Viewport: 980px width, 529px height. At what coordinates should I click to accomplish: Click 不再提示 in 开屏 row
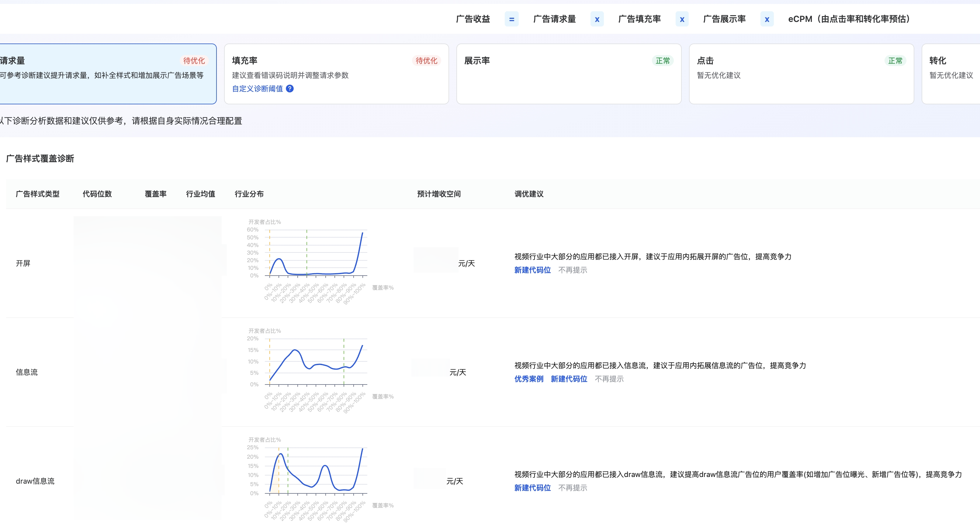pos(572,270)
